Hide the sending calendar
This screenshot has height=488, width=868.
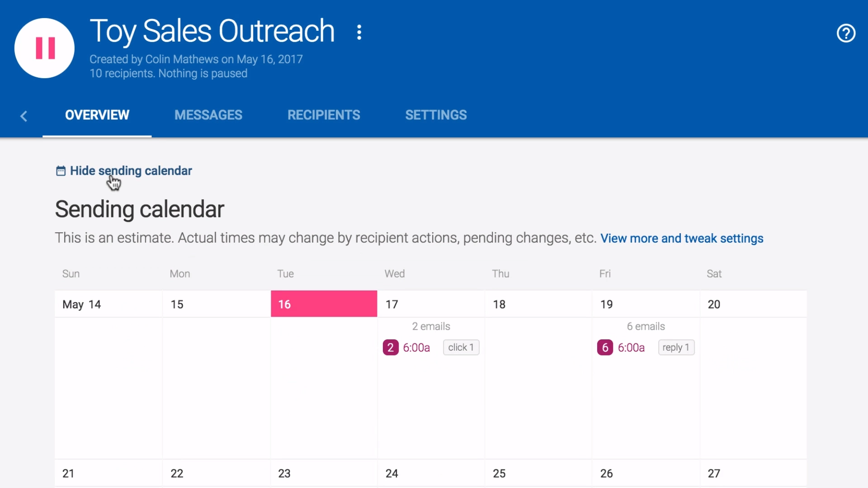(x=131, y=171)
